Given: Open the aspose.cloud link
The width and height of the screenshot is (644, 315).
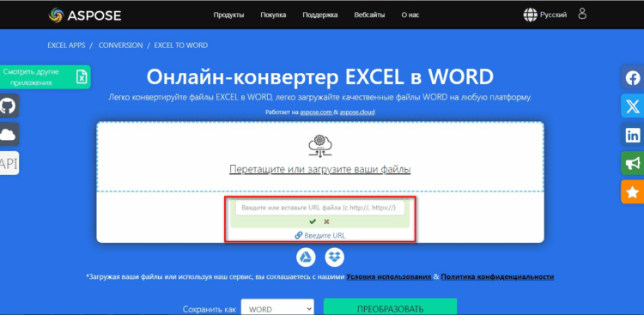Looking at the screenshot, I should [x=357, y=112].
